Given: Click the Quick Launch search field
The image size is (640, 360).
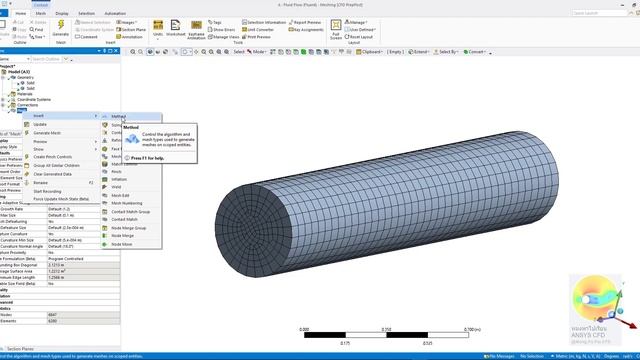Looking at the screenshot, I should pyautogui.click(x=599, y=13).
